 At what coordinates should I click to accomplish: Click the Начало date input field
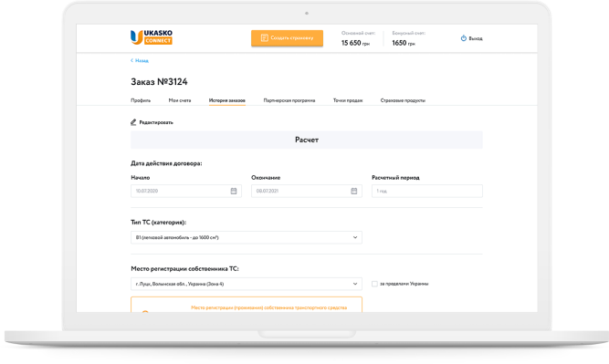tap(186, 191)
